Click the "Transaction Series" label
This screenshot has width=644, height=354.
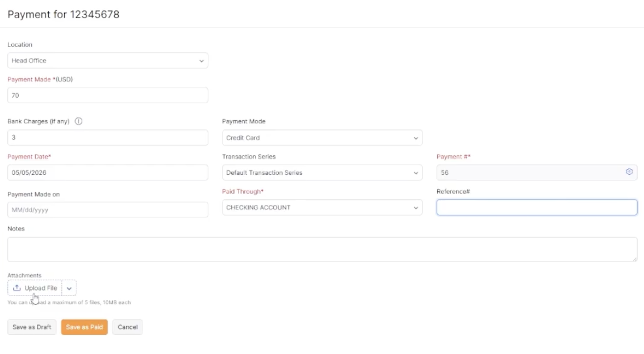pos(249,157)
